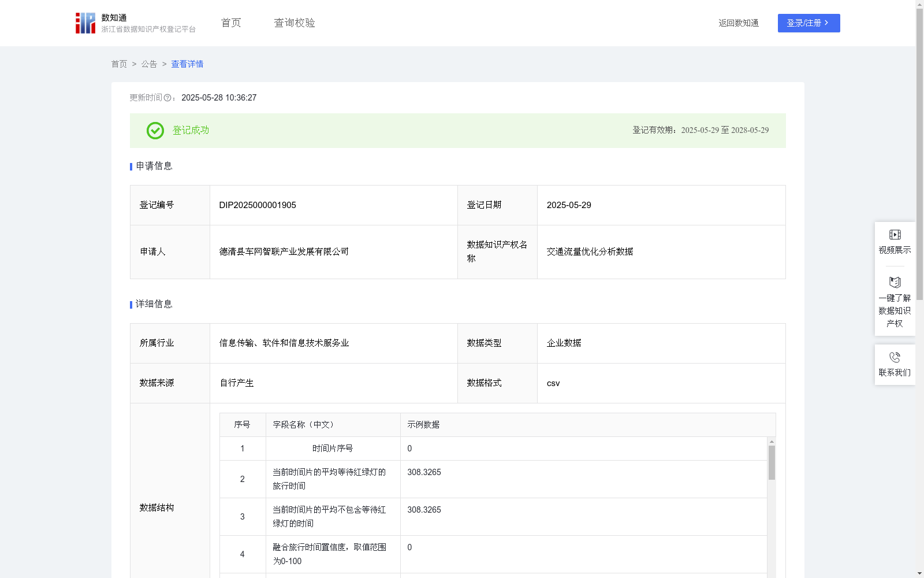Image resolution: width=924 pixels, height=578 pixels.
Task: Click the help icon beside 更新时间
Action: pos(167,98)
